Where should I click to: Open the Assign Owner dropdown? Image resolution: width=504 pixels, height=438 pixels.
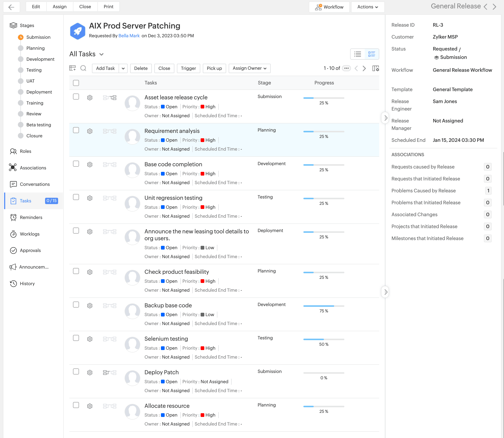tap(249, 68)
